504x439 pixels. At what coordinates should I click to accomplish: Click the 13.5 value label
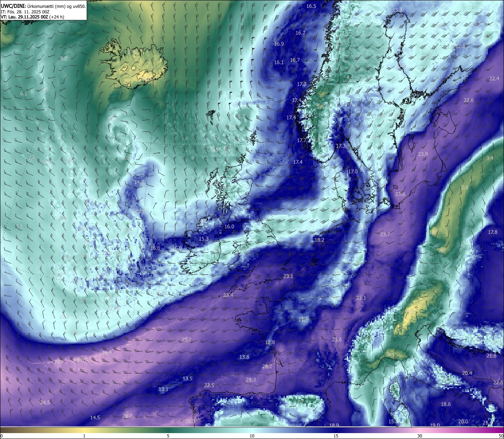tap(187, 378)
